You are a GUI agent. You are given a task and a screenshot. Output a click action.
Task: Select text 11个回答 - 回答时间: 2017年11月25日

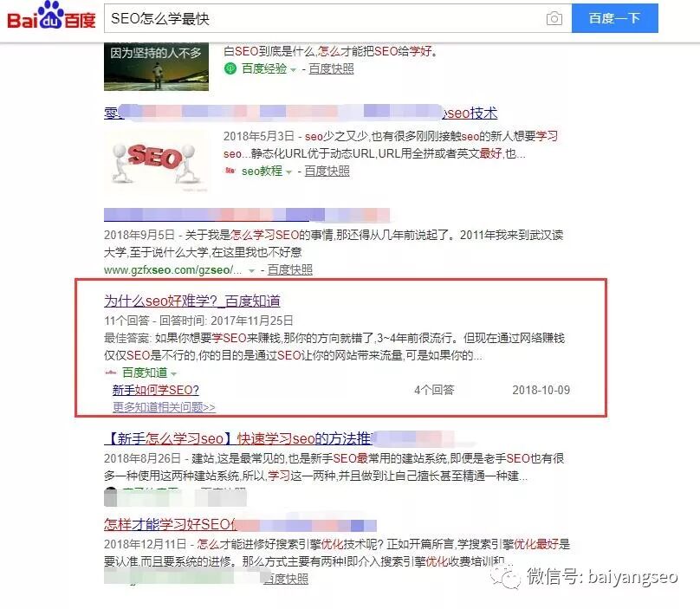(198, 321)
